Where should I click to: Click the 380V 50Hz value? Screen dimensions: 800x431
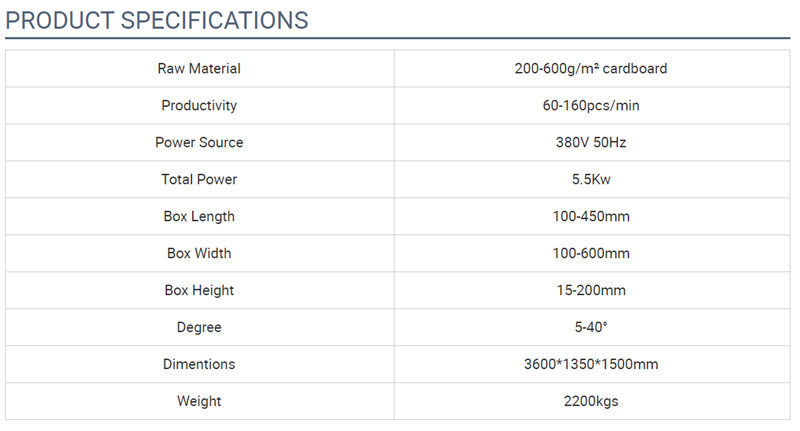[591, 142]
